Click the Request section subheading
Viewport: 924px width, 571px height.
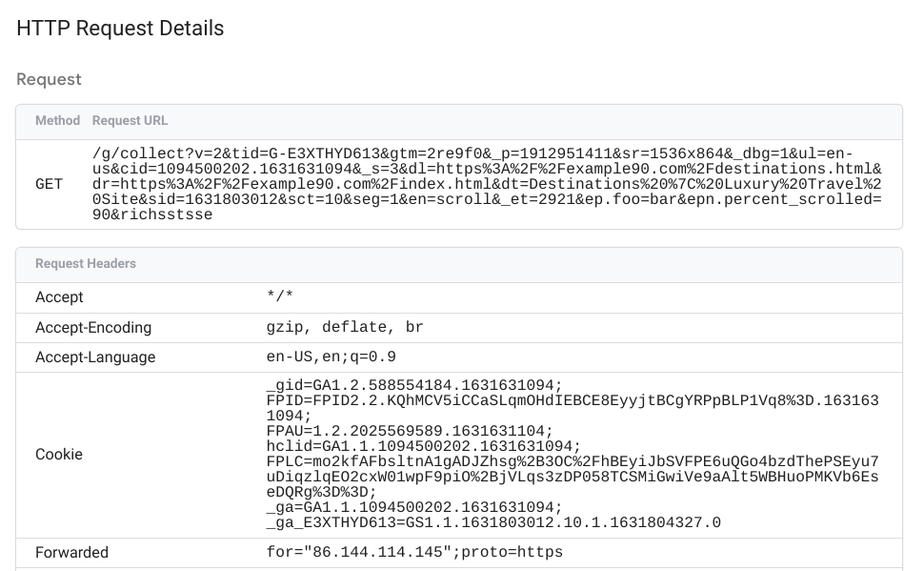point(49,79)
